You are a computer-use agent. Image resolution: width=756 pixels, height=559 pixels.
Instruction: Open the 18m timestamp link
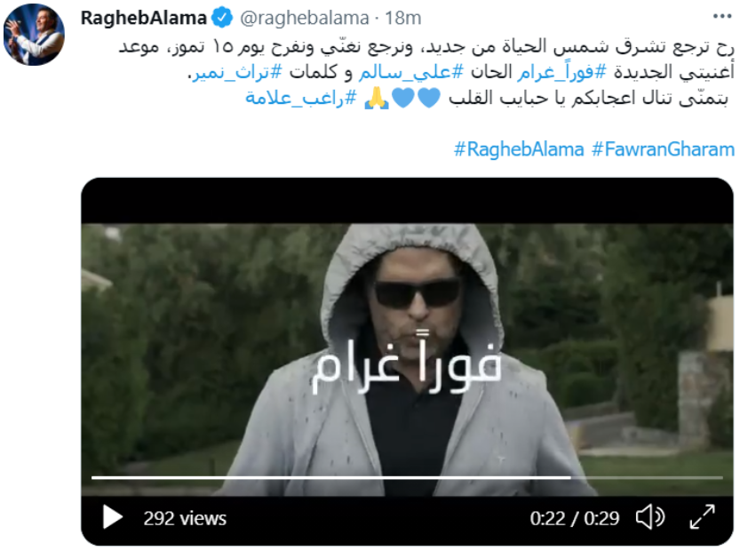click(x=403, y=18)
